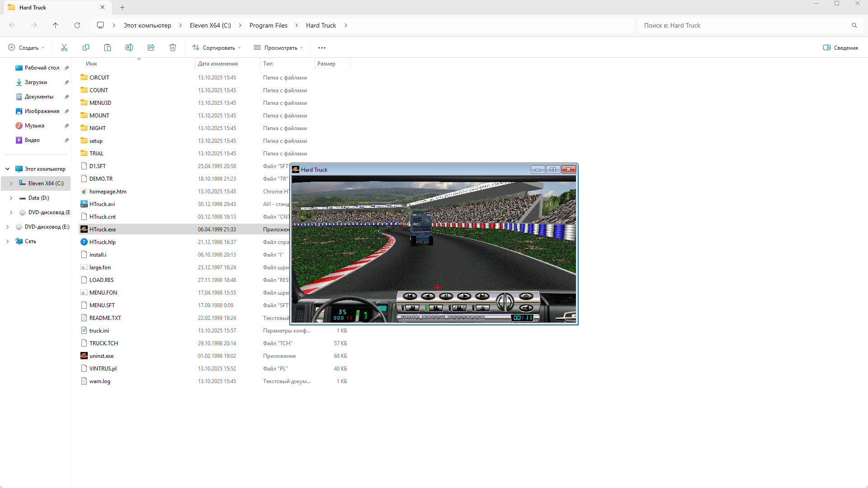
Task: Click the Тип column header
Action: click(x=268, y=64)
